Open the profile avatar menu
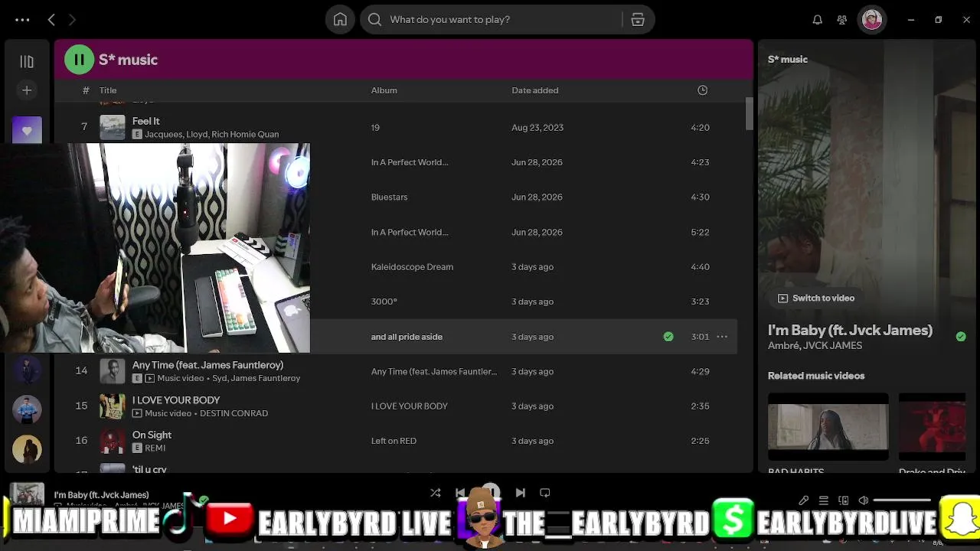 871,20
